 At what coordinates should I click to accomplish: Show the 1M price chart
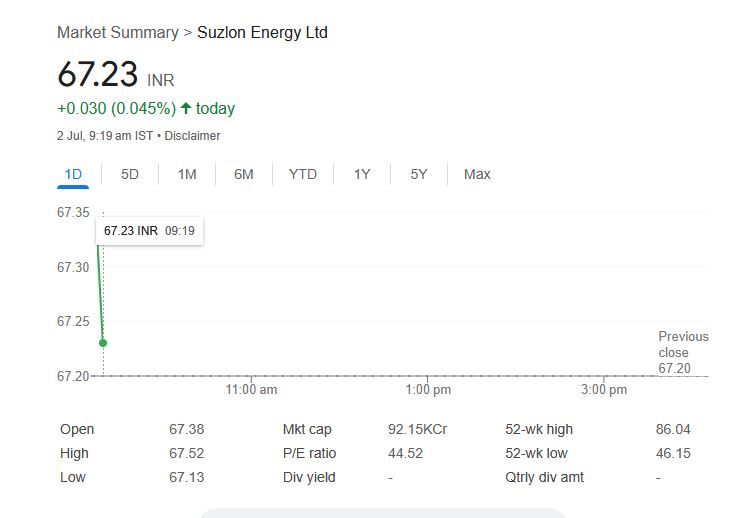coord(187,174)
